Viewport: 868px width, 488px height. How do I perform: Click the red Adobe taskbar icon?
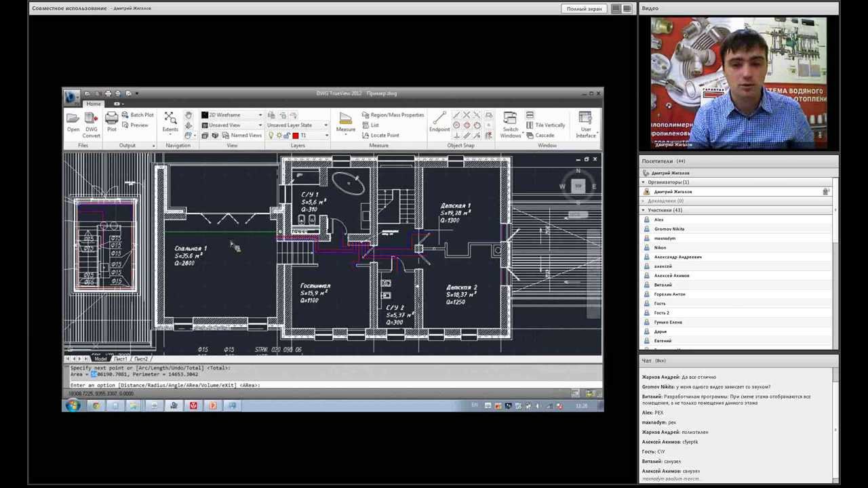[x=193, y=405]
